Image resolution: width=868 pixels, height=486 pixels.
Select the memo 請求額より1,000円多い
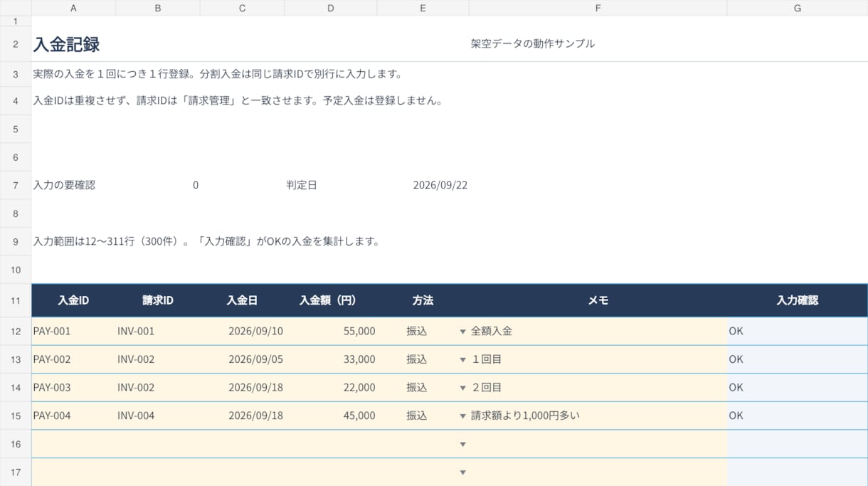(x=598, y=416)
